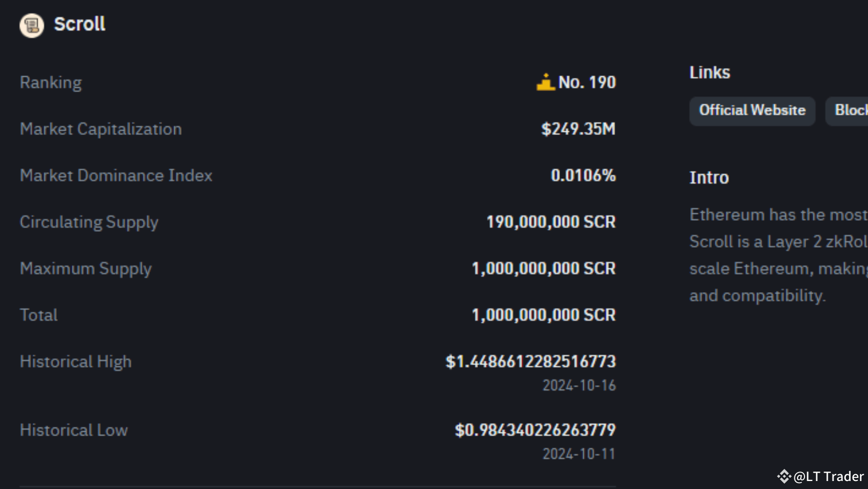Click the Historical Low date 2024-10-11
This screenshot has width=868, height=489.
click(x=579, y=454)
